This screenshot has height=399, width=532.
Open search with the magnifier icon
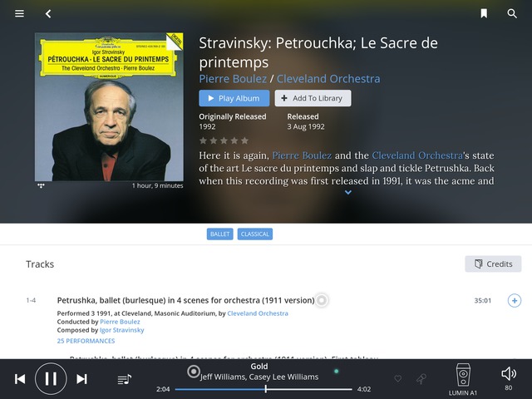[x=512, y=13]
